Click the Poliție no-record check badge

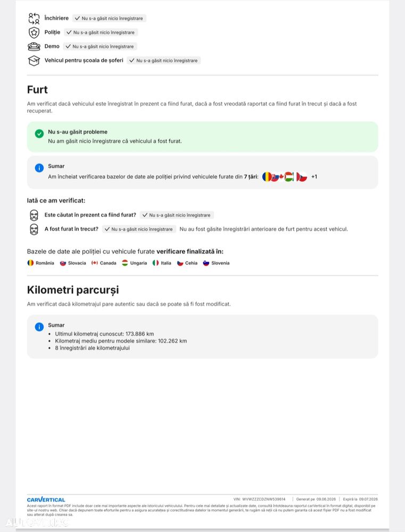click(x=101, y=32)
